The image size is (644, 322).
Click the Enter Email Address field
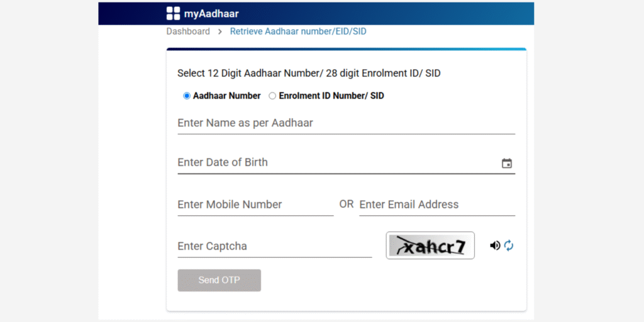[x=436, y=204]
